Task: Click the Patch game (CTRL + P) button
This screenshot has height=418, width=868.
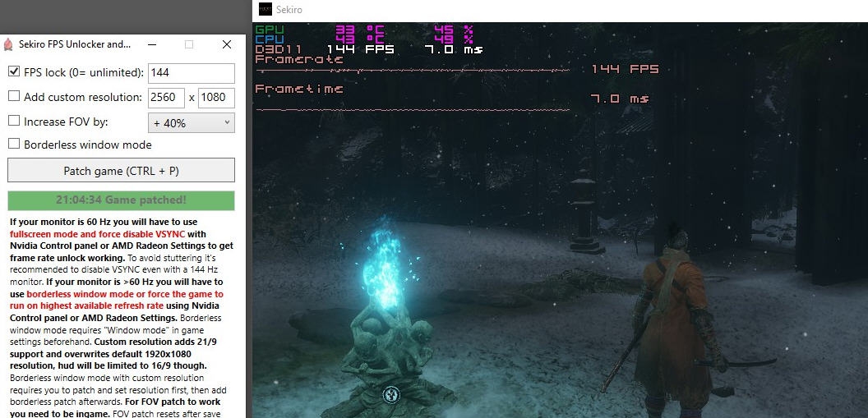Action: 121,170
